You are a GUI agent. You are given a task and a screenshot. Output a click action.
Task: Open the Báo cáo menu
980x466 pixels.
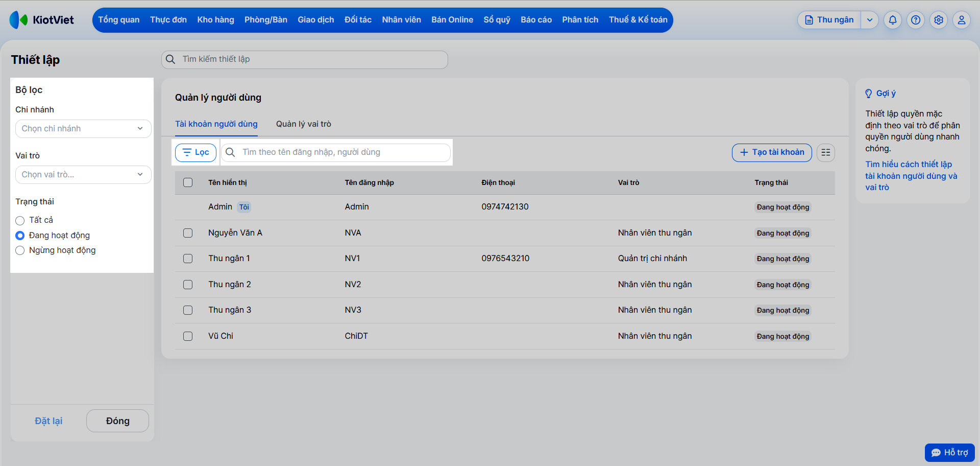[536, 20]
